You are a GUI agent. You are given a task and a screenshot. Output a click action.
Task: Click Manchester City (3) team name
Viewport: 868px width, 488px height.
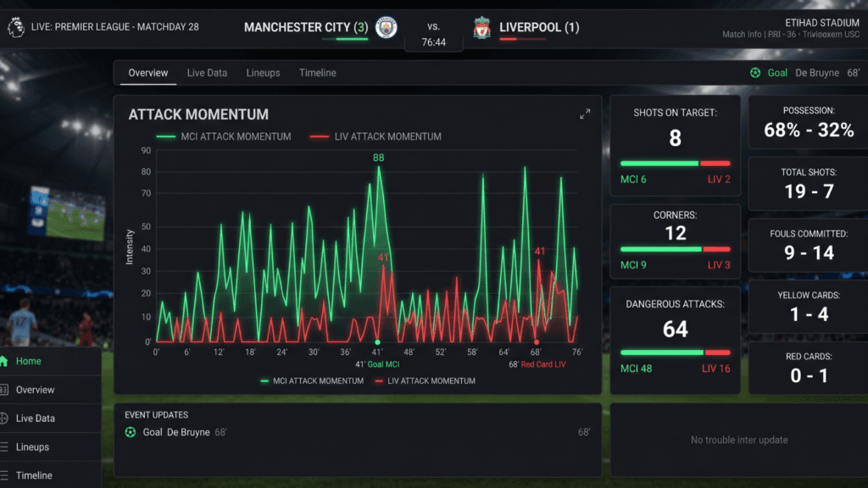click(305, 27)
